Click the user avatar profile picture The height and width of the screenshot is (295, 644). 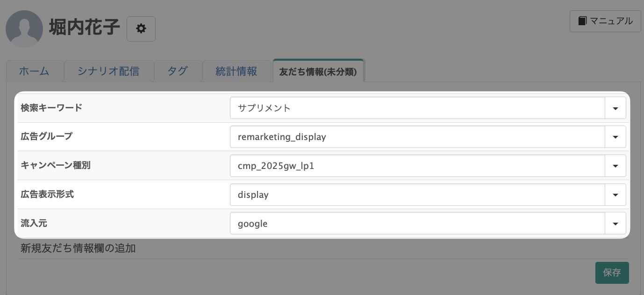(x=24, y=29)
